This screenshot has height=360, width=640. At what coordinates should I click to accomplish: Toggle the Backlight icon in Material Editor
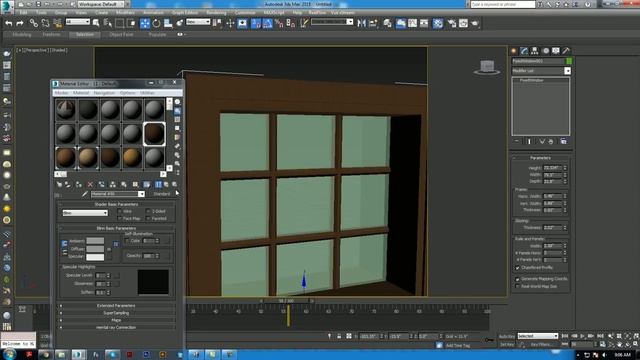(x=178, y=111)
